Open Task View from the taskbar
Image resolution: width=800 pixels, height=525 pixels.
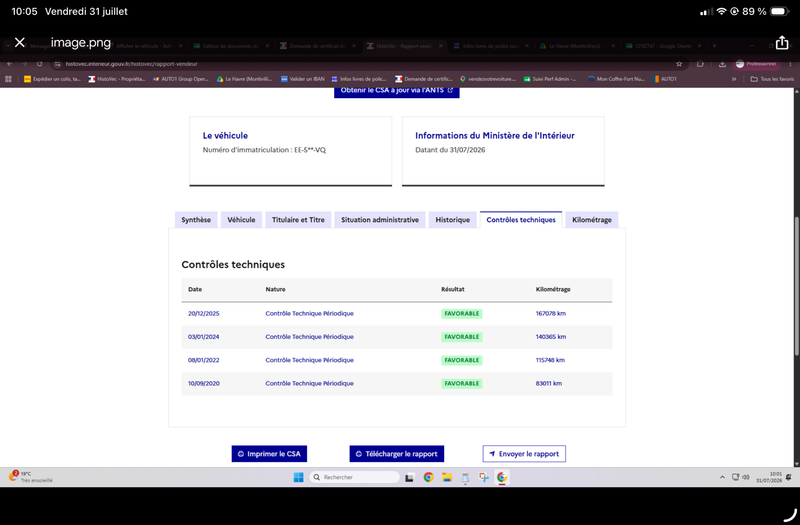pyautogui.click(x=409, y=478)
